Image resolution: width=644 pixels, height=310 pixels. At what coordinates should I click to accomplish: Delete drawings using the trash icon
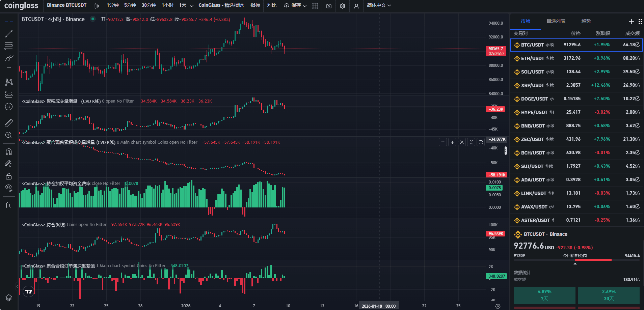pos(9,204)
